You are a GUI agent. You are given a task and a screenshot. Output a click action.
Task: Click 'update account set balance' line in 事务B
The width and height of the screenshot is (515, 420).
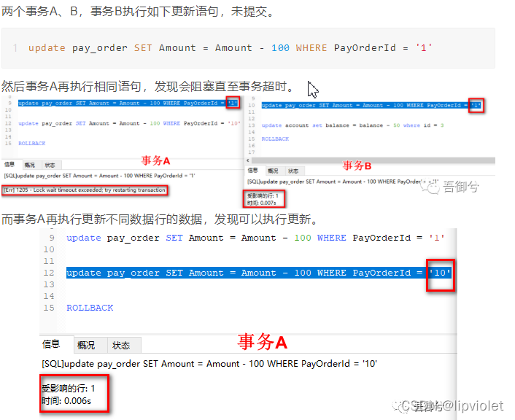point(353,125)
